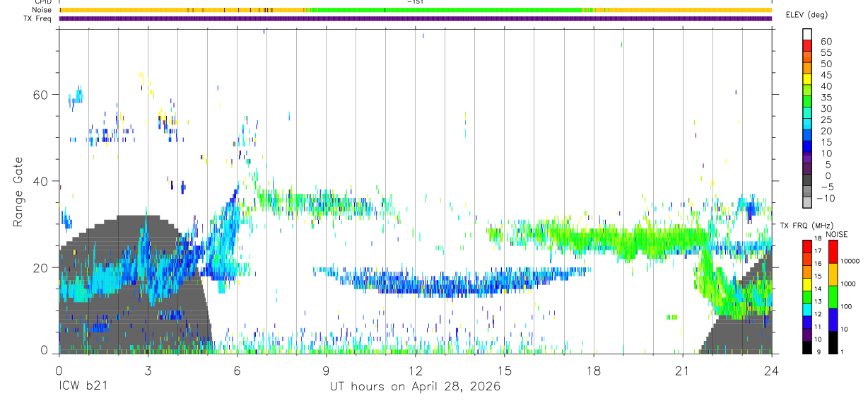Click the 'ICW b21' radar label

[x=83, y=387]
